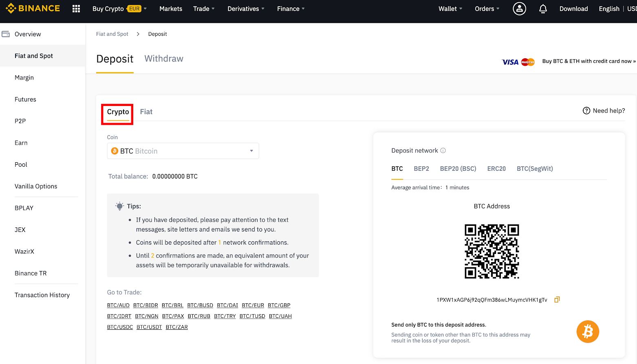
Task: Switch to the Fiat tab
Action: pos(146,112)
